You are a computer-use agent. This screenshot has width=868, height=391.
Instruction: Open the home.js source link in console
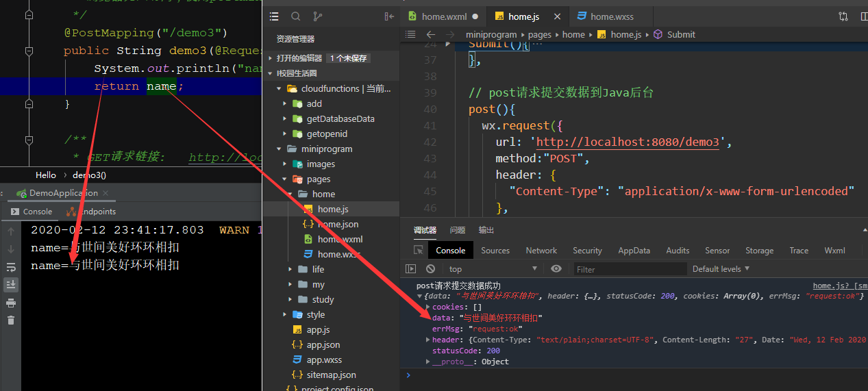pos(840,286)
